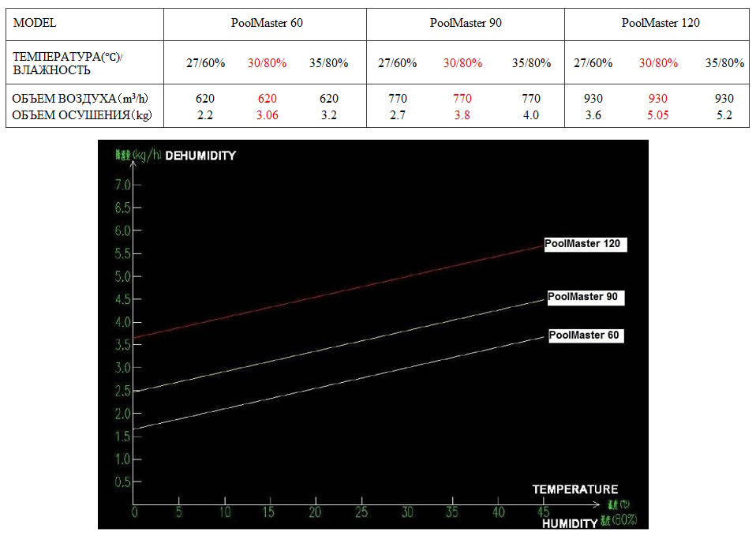The height and width of the screenshot is (536, 756).
Task: Click the dehumidification value 5.2
Action: pyautogui.click(x=724, y=114)
